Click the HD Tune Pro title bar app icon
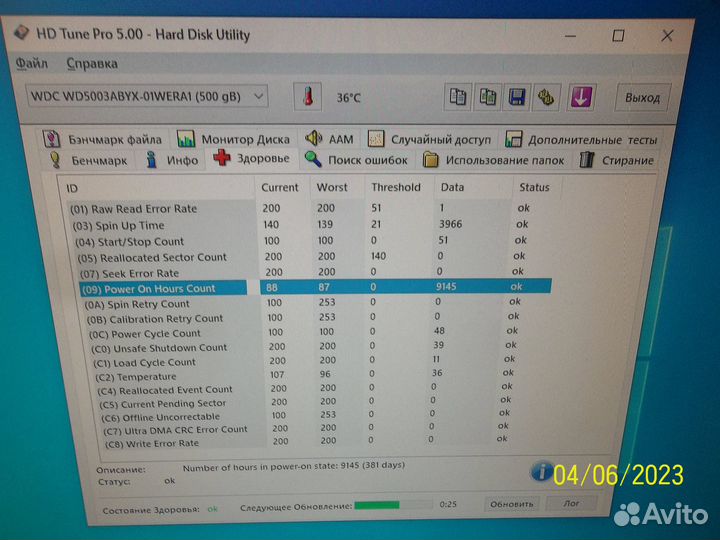Screen dimensions: 720x540 (x=22, y=33)
